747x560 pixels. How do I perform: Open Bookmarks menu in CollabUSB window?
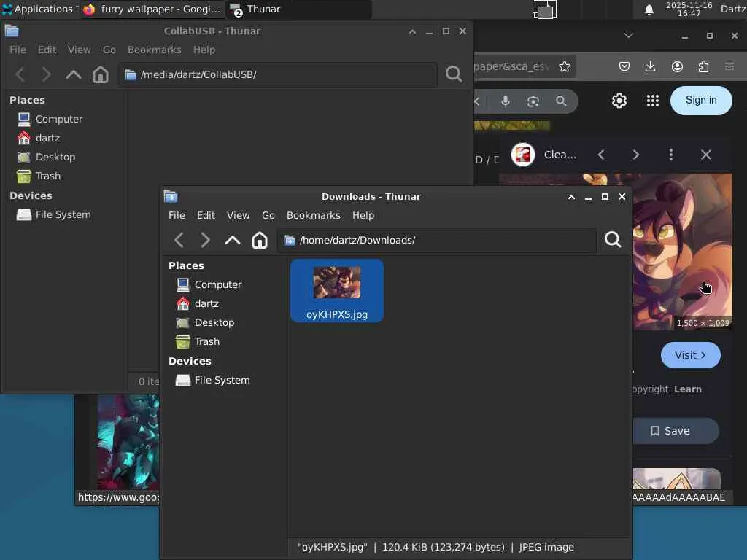click(155, 50)
